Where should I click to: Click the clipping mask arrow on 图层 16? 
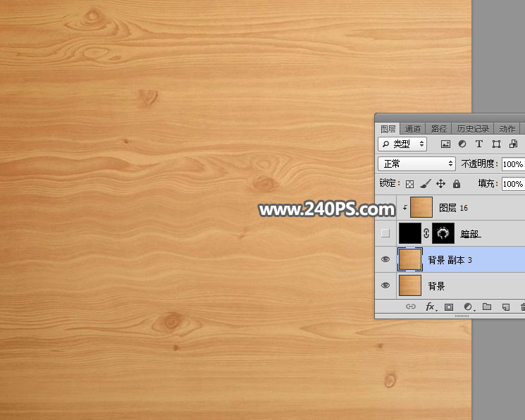(x=404, y=208)
